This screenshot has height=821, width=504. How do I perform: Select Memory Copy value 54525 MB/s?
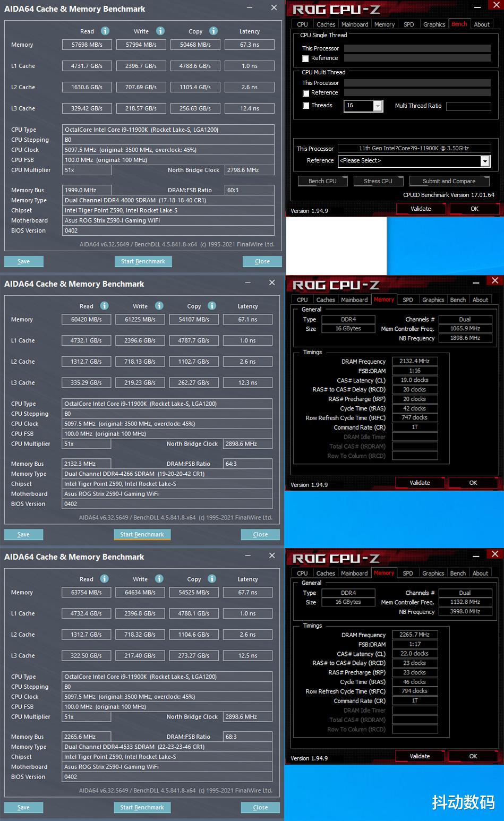[x=194, y=592]
